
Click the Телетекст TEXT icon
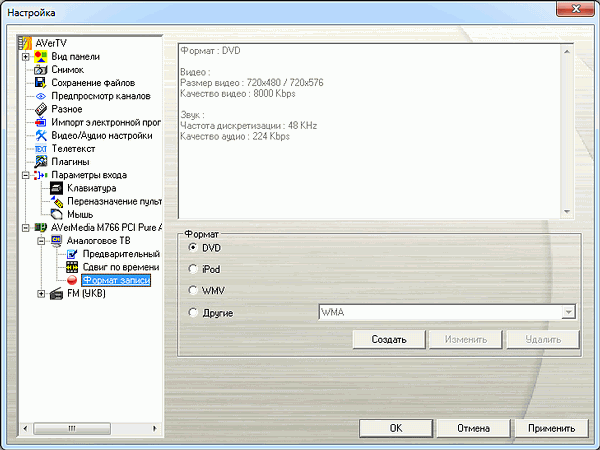[41, 148]
